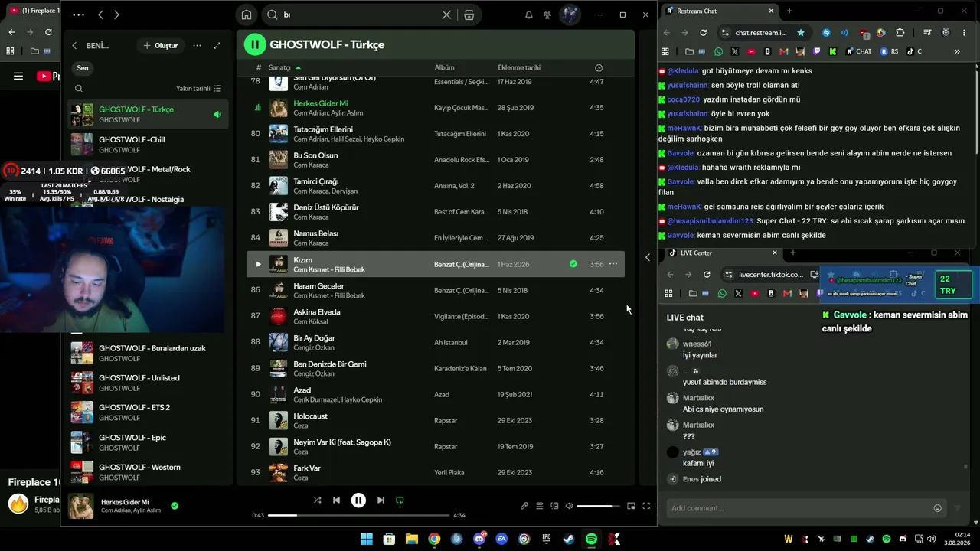Open the play queue
Image resolution: width=980 pixels, height=551 pixels.
pyautogui.click(x=539, y=506)
